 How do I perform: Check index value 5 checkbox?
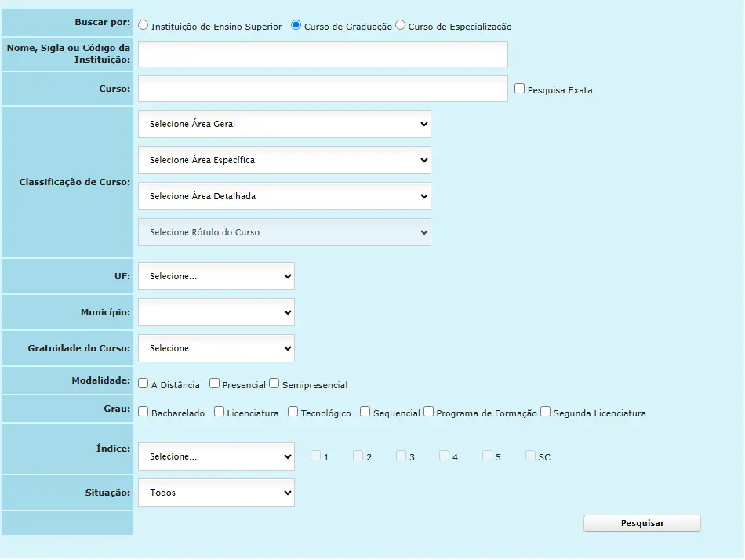(487, 456)
